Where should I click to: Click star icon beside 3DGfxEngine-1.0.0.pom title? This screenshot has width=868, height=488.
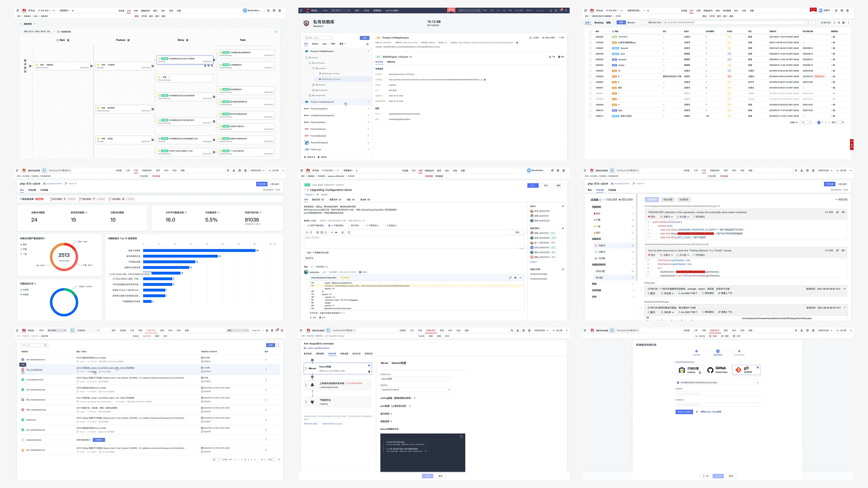click(x=410, y=57)
